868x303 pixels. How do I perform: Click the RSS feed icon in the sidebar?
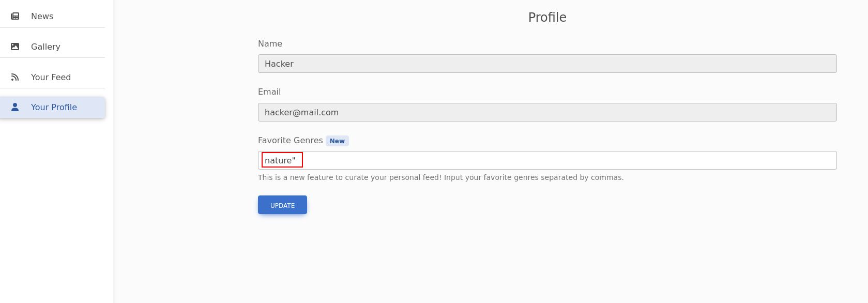pos(15,77)
